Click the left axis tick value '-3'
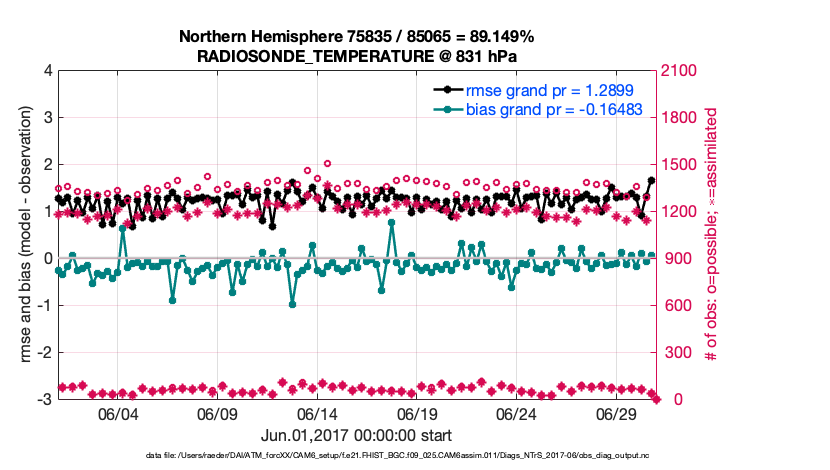 [x=45, y=399]
